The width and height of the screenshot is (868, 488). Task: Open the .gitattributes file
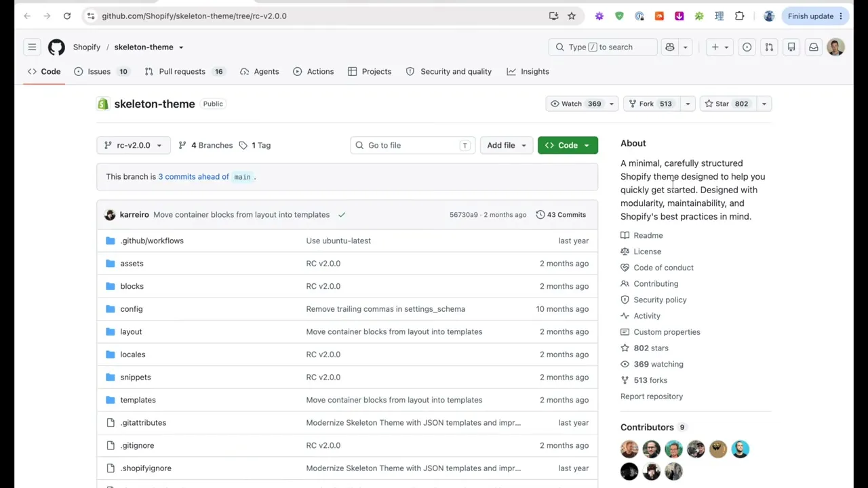tap(143, 422)
